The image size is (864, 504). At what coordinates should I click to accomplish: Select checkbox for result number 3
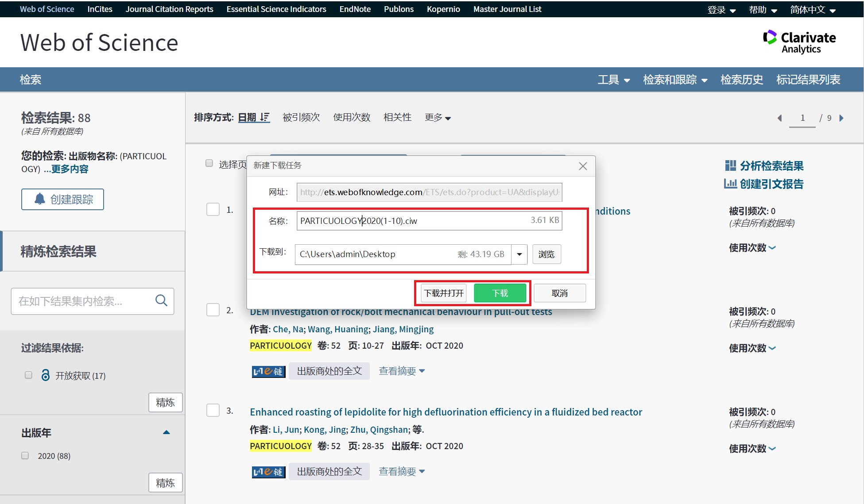[x=213, y=410]
